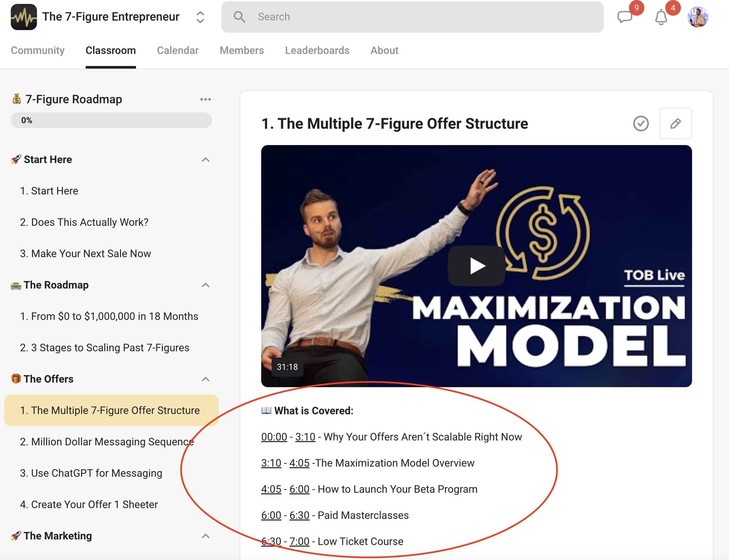This screenshot has width=729, height=560.
Task: Open the user profile avatar
Action: tap(698, 17)
